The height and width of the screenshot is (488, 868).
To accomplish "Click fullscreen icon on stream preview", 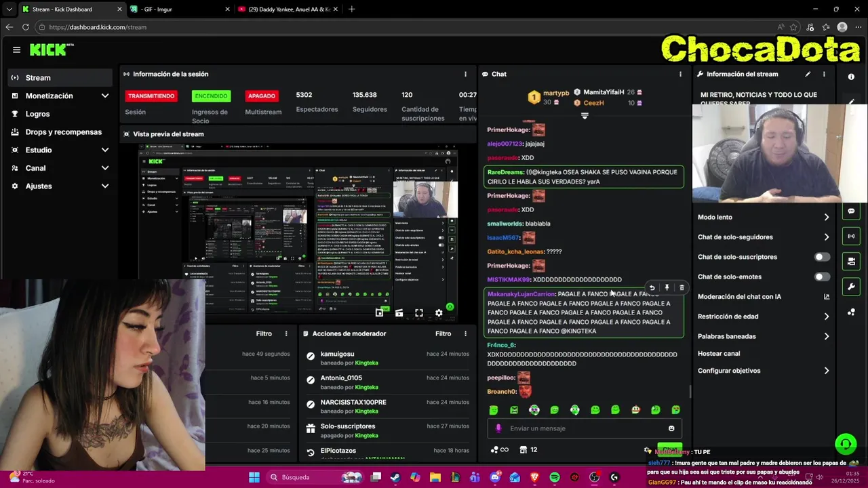I will tap(419, 312).
